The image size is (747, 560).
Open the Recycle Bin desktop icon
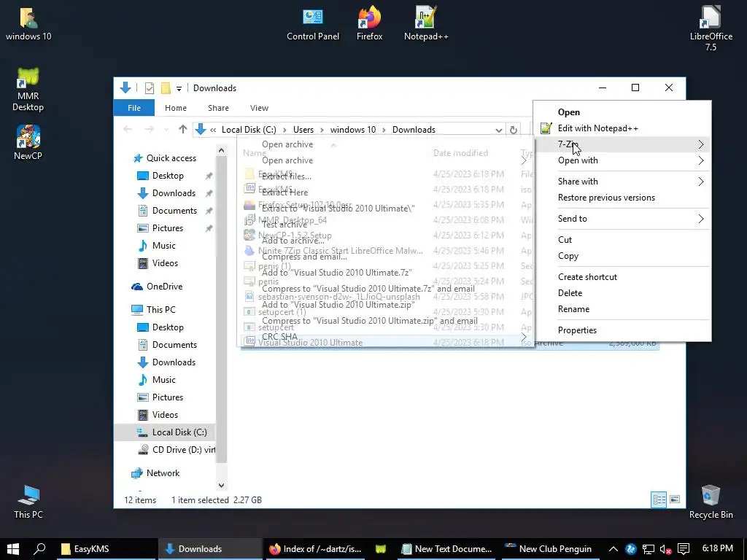pyautogui.click(x=711, y=501)
